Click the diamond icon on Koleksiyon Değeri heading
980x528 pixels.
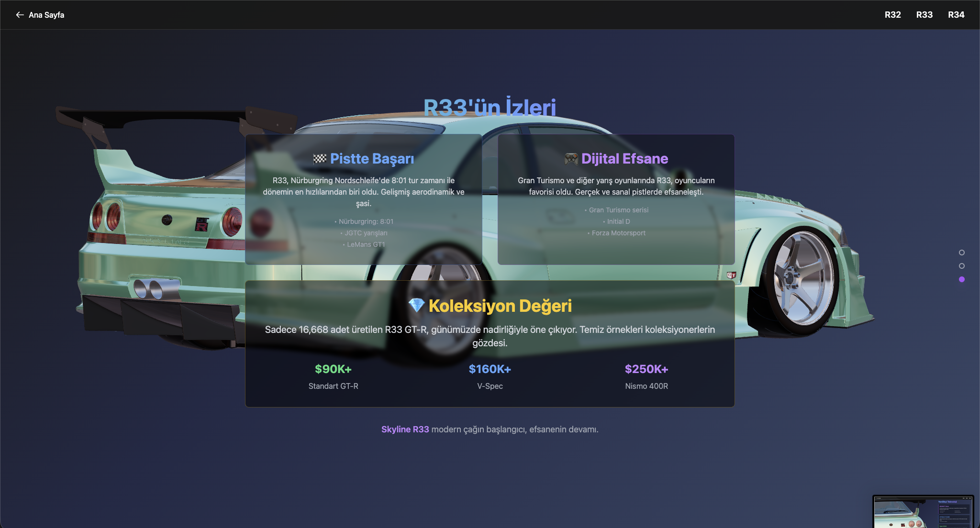tap(416, 306)
